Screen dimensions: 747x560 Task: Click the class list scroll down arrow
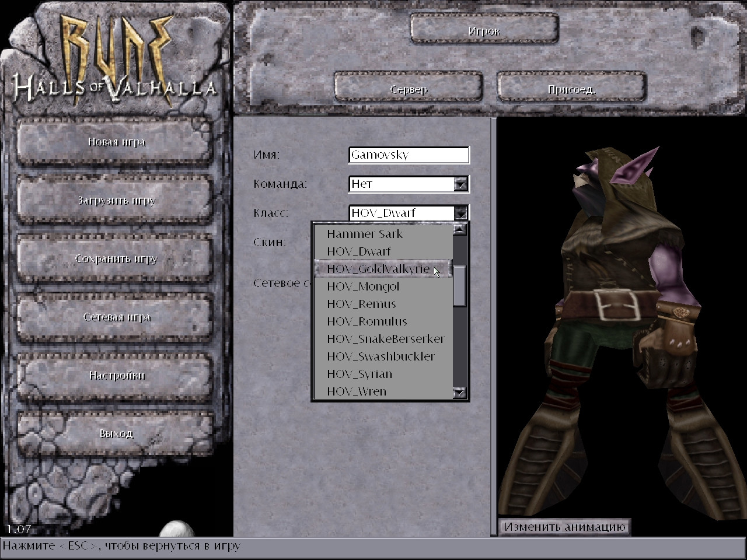pyautogui.click(x=460, y=393)
